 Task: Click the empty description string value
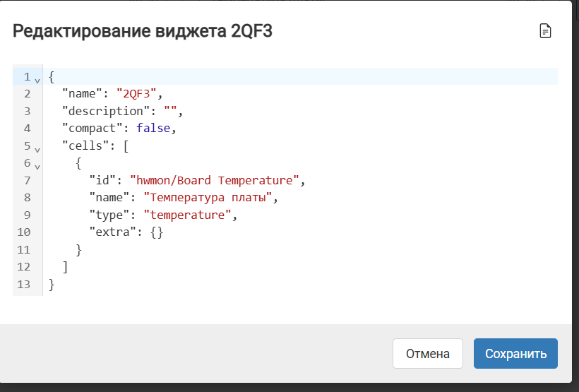coord(171,111)
